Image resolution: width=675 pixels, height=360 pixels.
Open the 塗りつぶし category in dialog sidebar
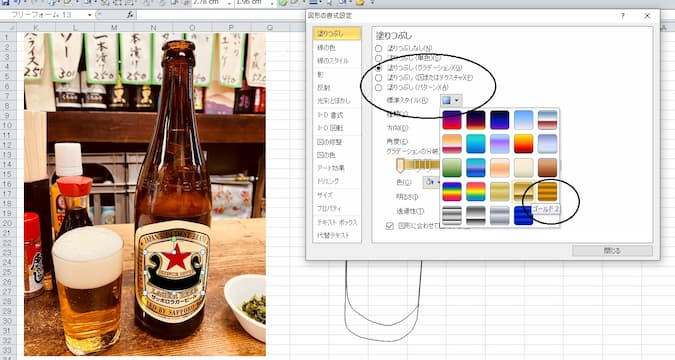pos(337,34)
